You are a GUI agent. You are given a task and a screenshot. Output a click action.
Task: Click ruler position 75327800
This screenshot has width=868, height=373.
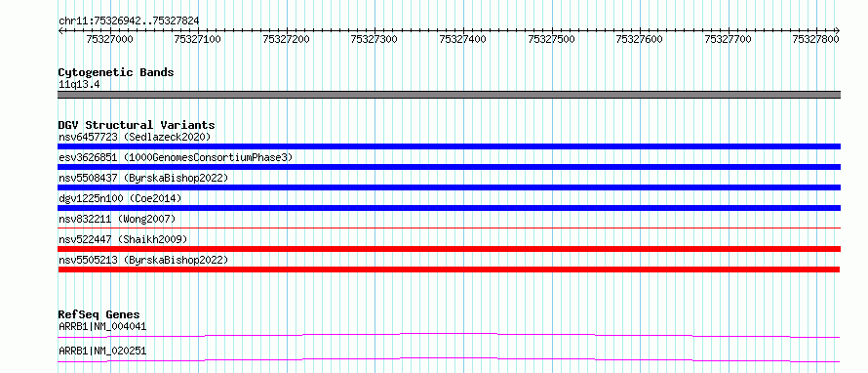pos(816,39)
